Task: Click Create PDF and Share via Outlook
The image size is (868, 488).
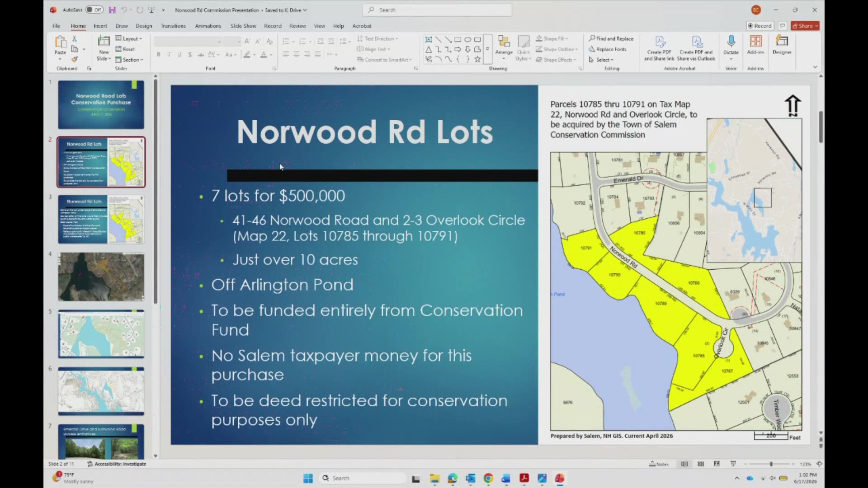Action: pos(696,48)
